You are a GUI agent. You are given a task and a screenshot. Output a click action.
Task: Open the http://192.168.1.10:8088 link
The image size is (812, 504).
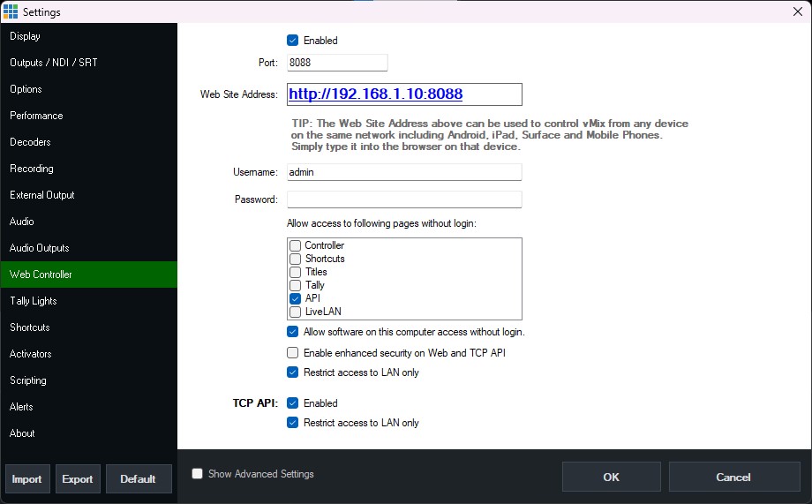375,94
